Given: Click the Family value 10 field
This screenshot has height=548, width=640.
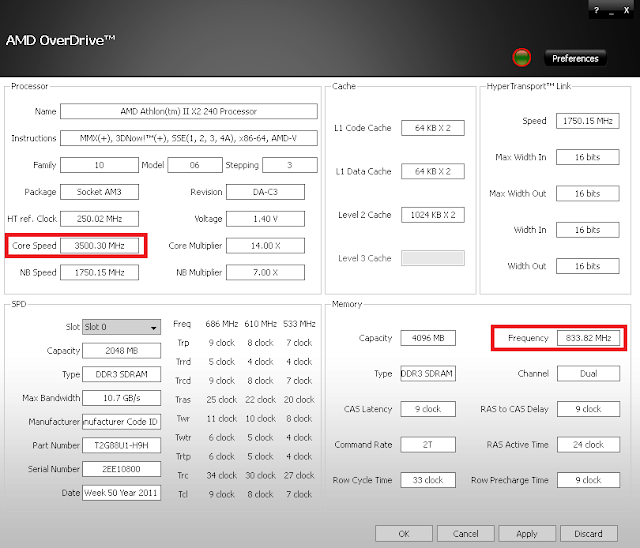Looking at the screenshot, I should [x=99, y=165].
